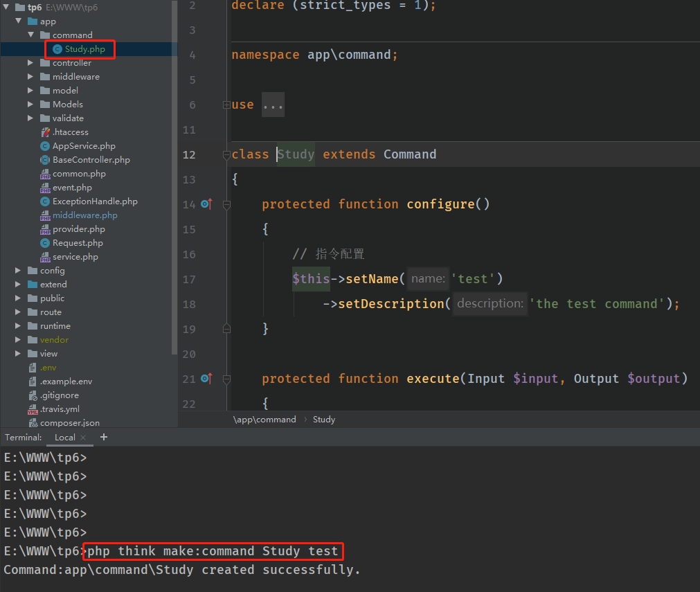The height and width of the screenshot is (592, 700).
Task: Switch to the Local terminal tab
Action: click(x=64, y=438)
